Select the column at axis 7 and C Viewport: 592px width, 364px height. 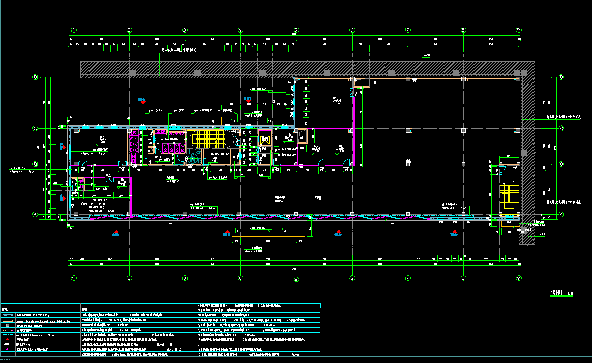[x=408, y=130]
